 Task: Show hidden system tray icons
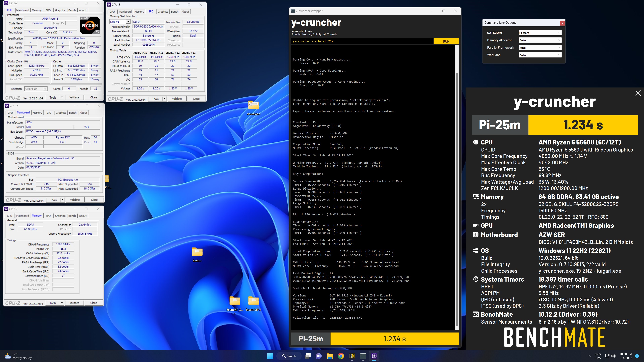tap(589, 356)
